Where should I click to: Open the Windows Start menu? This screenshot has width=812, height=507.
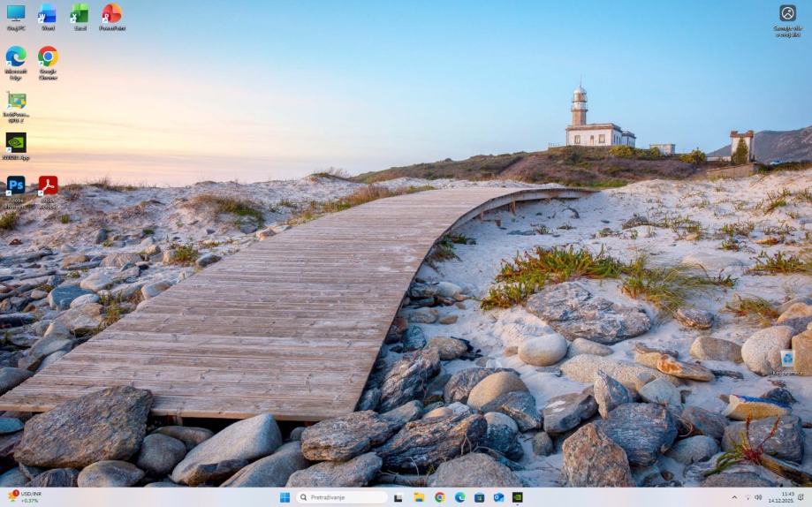[285, 497]
